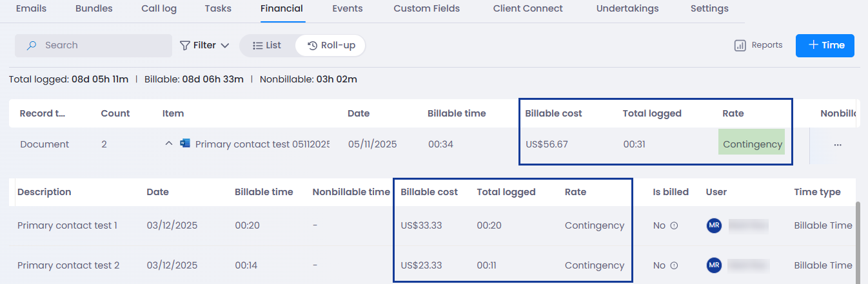
Task: Open the Emails tab
Action: click(31, 9)
